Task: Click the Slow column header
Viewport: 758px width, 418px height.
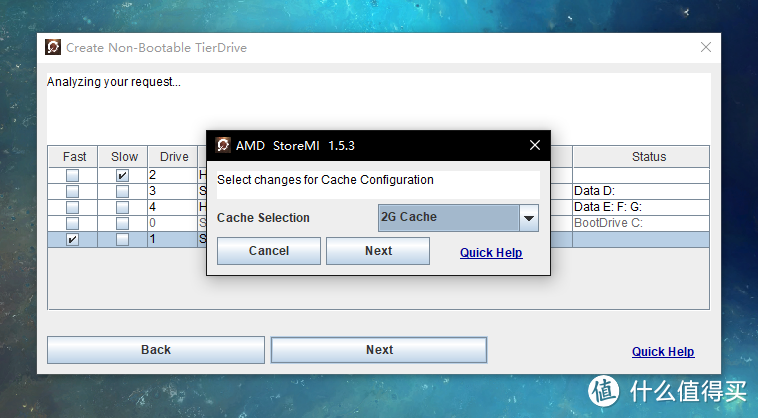Action: pyautogui.click(x=123, y=157)
